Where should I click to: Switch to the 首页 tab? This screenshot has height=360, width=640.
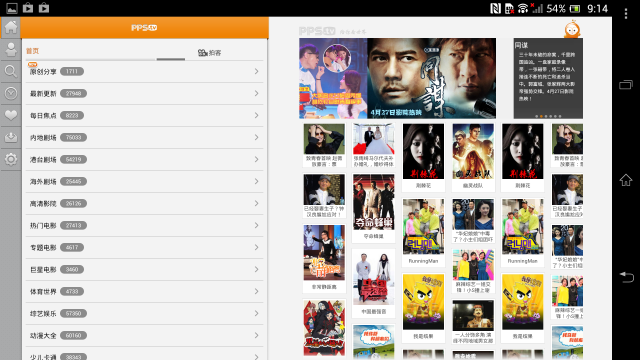pos(32,51)
